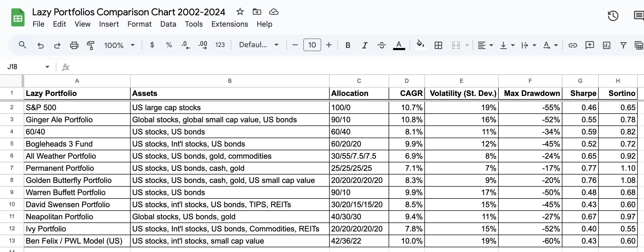Open the Data menu
The image size is (644, 252).
coord(168,24)
